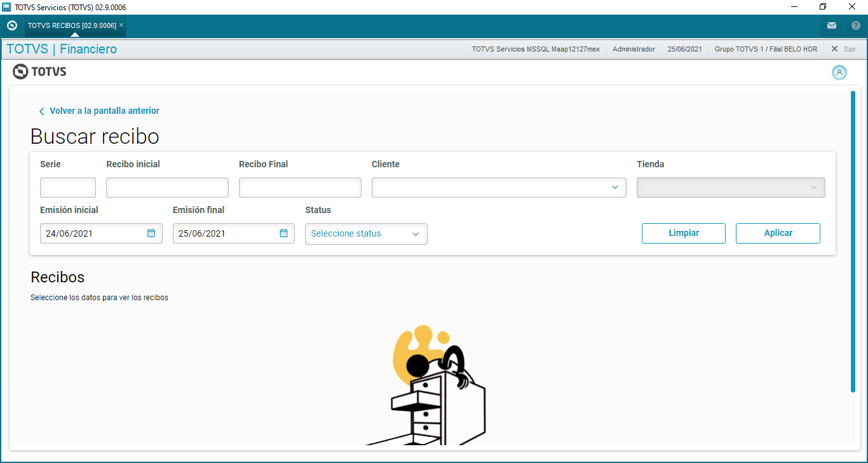
Task: Restore down the TOTVS Servicios window
Action: [823, 7]
